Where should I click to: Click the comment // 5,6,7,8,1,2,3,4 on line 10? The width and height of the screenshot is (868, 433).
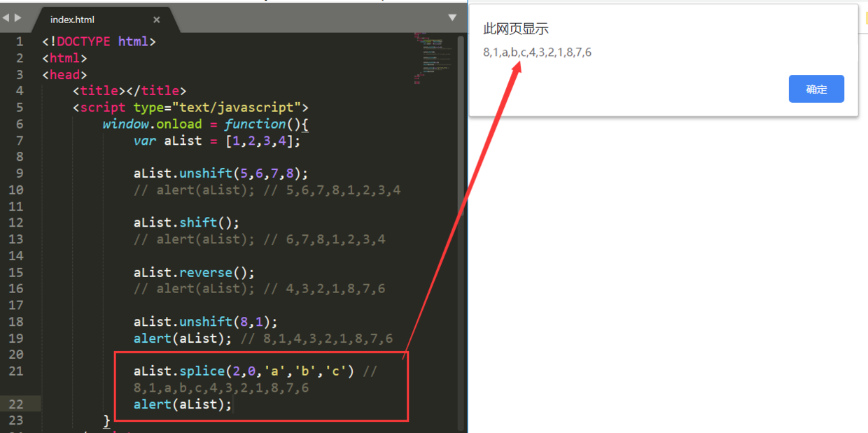tap(332, 190)
